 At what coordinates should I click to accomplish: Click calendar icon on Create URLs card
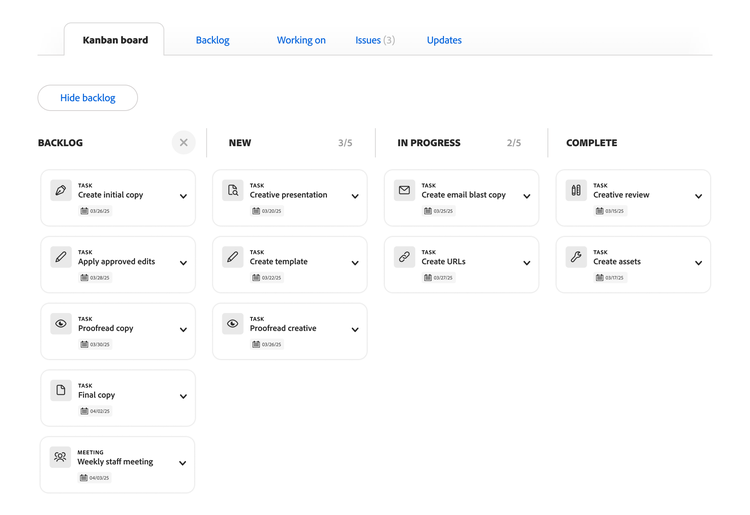[x=428, y=278]
